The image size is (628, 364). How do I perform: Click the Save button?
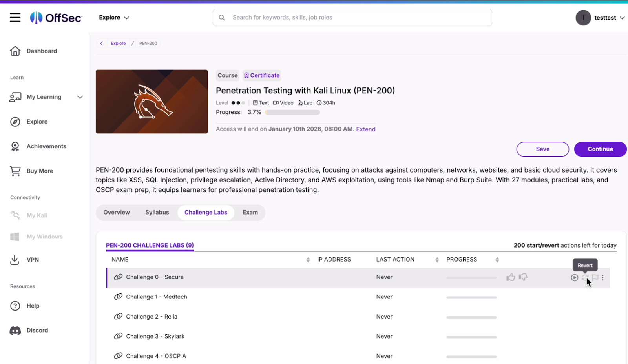pos(542,149)
